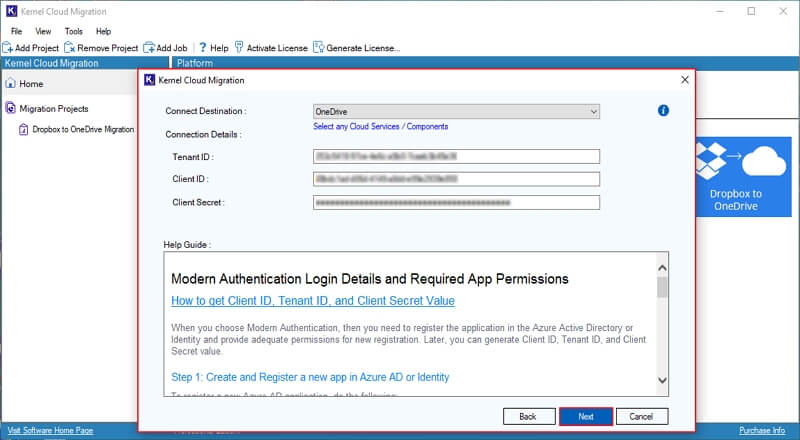This screenshot has width=800, height=440.
Task: Click the Generate License toolbar icon
Action: tap(319, 47)
